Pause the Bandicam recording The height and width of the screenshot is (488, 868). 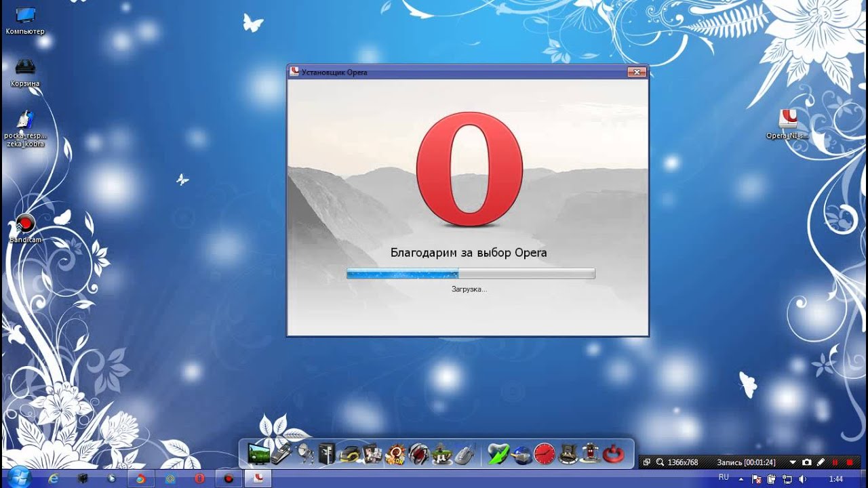tap(835, 462)
